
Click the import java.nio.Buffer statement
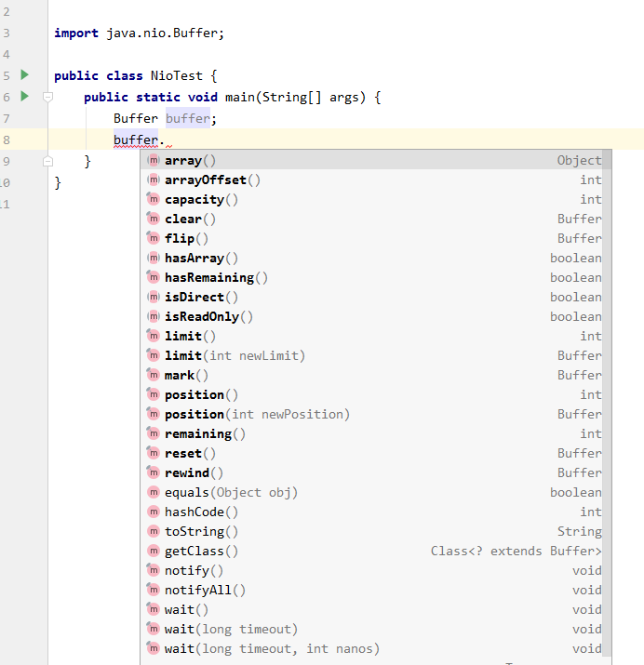click(x=140, y=33)
